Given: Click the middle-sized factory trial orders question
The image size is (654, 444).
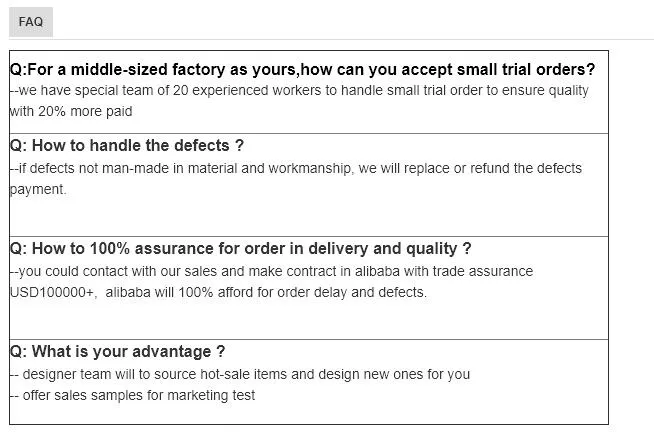Looking at the screenshot, I should coord(302,69).
